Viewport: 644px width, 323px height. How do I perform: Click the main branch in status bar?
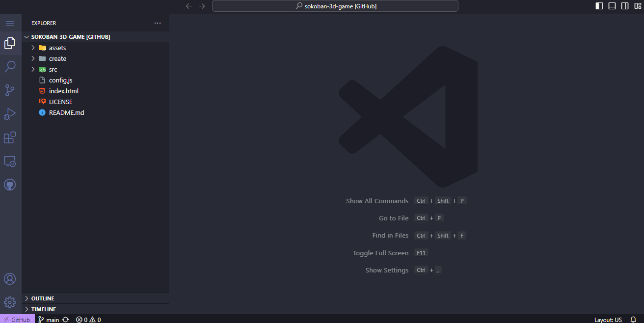(49, 320)
